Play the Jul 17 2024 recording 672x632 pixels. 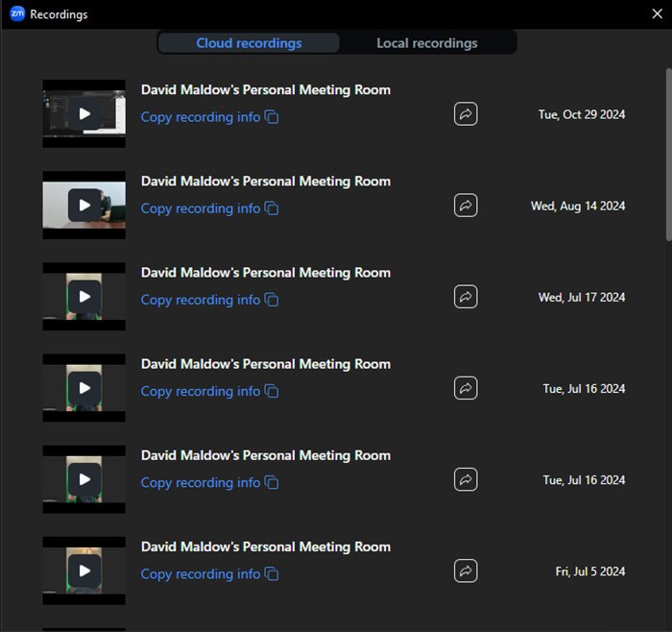tap(84, 296)
